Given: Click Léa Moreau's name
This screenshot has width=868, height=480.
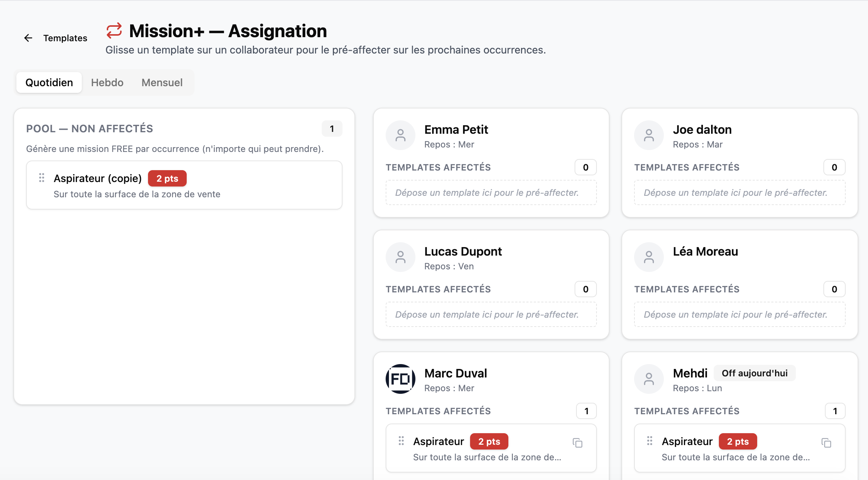Looking at the screenshot, I should (x=705, y=252).
